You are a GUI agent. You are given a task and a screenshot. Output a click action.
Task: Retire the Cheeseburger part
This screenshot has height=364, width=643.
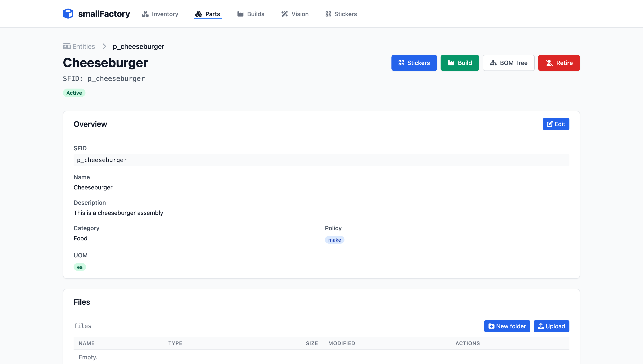pos(559,63)
